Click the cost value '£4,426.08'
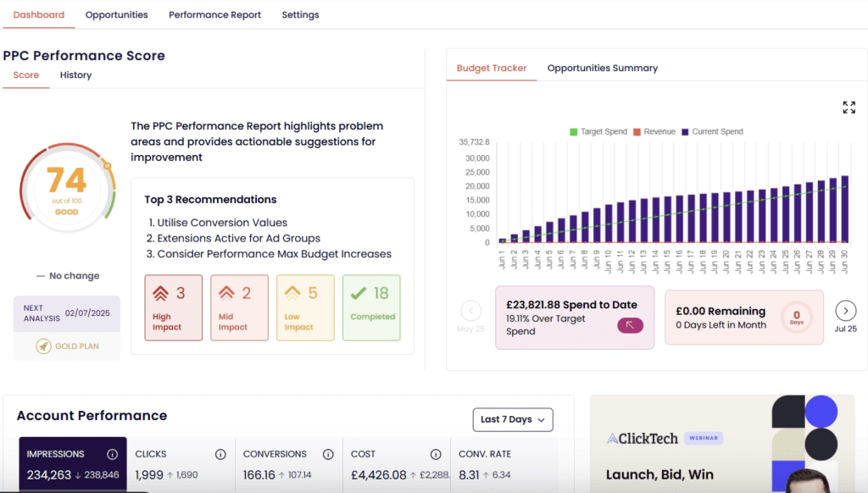This screenshot has width=868, height=493. tap(379, 474)
